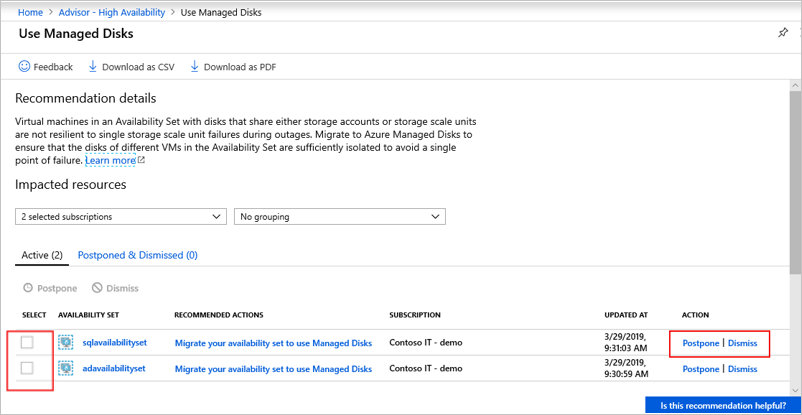Click the greyed Dismiss icon above the table
This screenshot has height=415, width=802.
point(97,288)
